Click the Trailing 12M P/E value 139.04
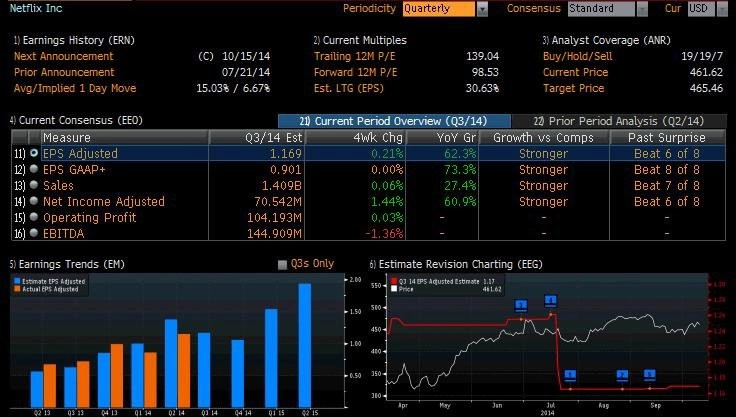This screenshot has width=736, height=417. (482, 56)
